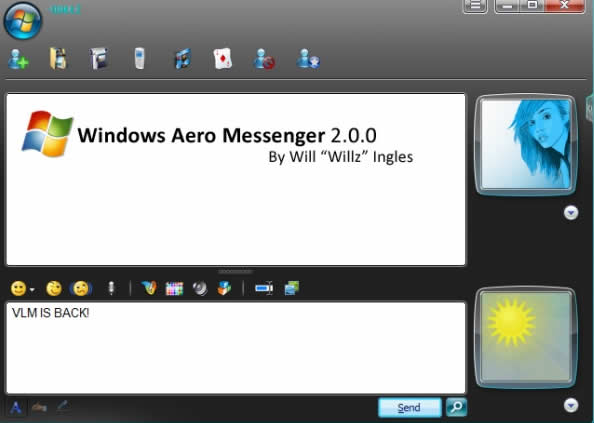Send a nudge with shaking face icon

[81, 289]
